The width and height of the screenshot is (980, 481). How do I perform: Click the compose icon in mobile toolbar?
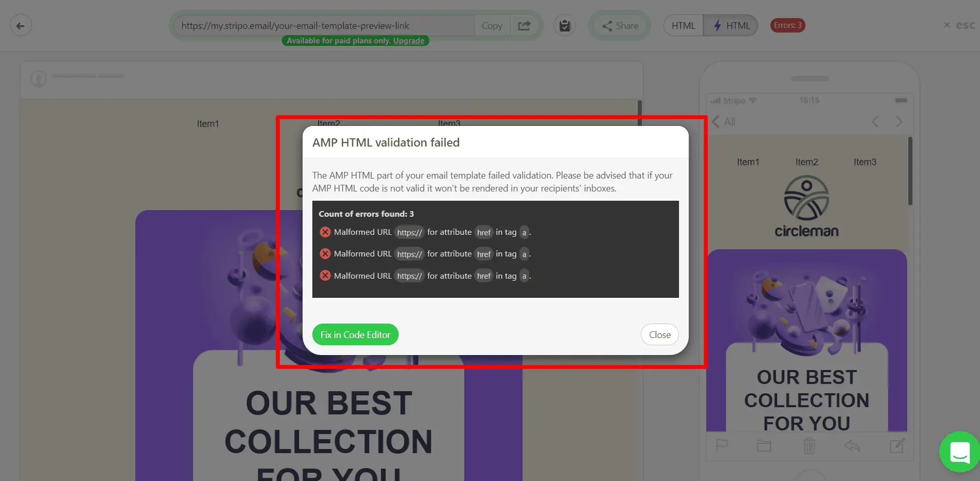(897, 445)
